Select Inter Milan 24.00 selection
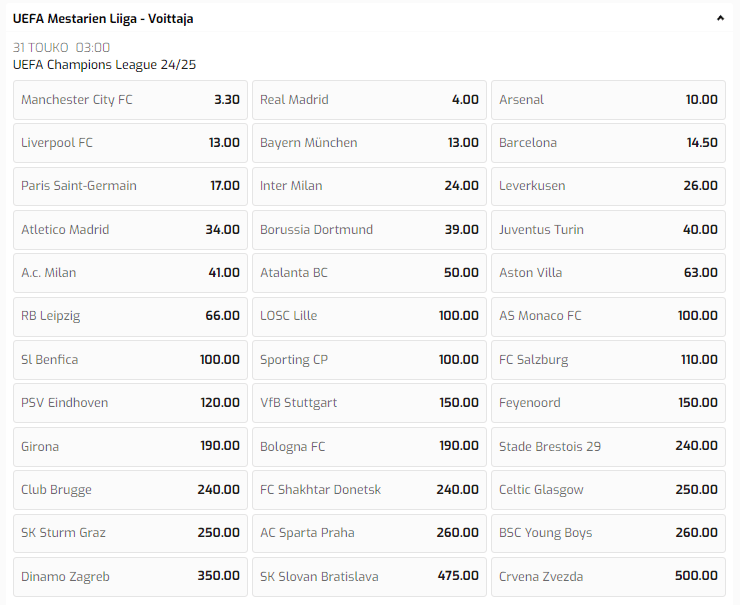 coord(369,186)
